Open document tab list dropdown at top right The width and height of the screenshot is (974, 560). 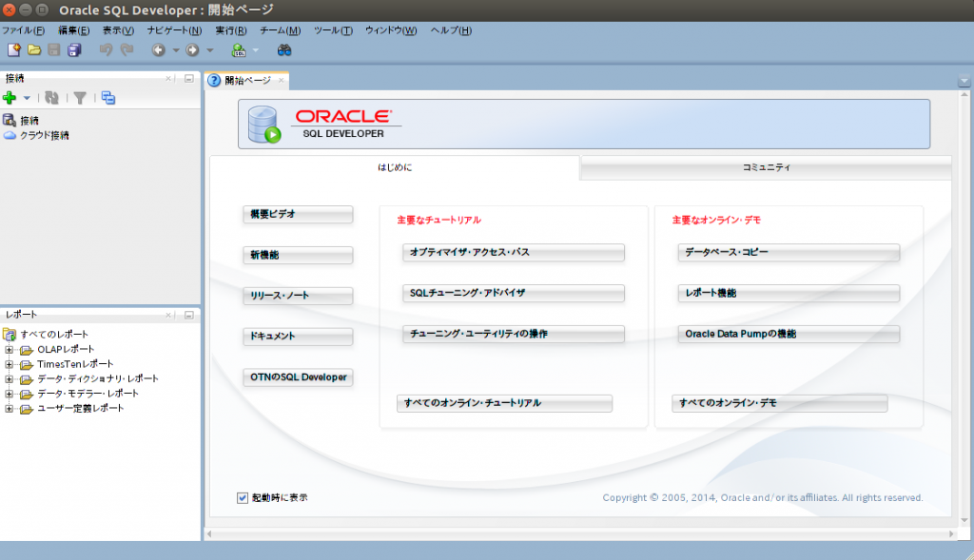[964, 81]
